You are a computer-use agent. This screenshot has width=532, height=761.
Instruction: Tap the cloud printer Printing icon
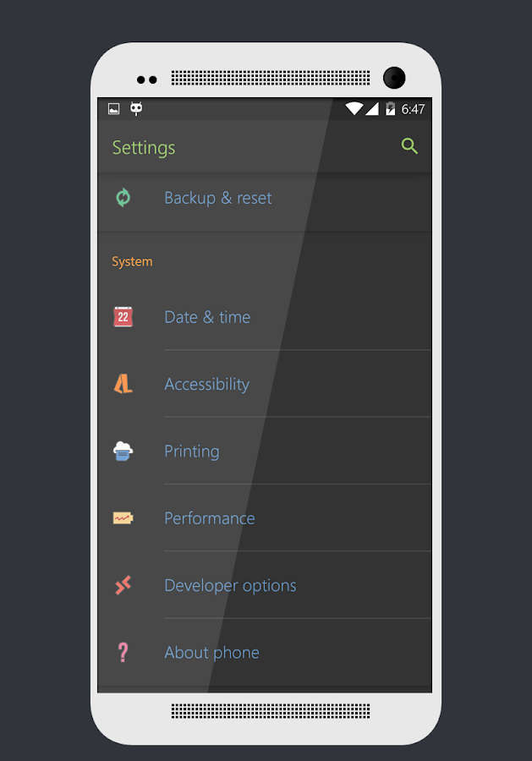[x=123, y=451]
